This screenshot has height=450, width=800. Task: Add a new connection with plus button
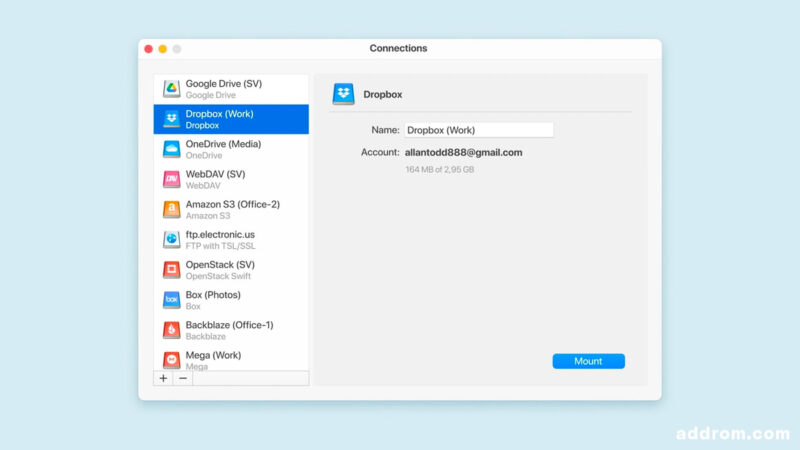tap(163, 378)
